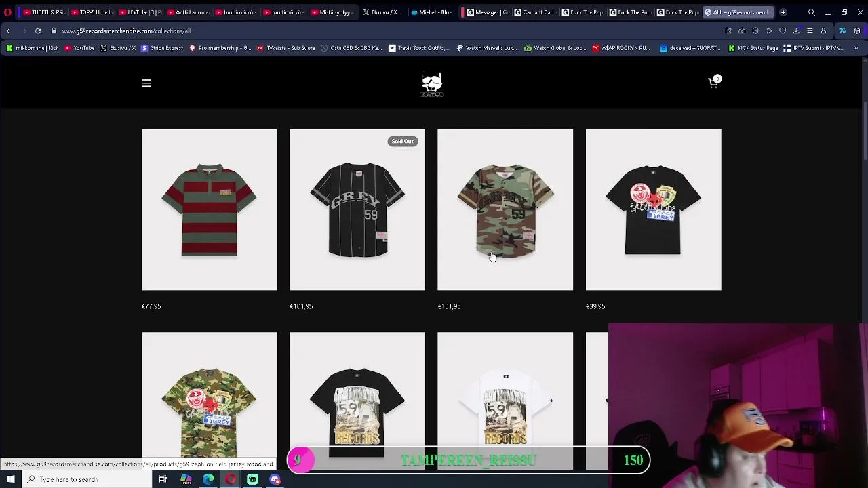
Task: Open Windows Start menu
Action: 10,479
